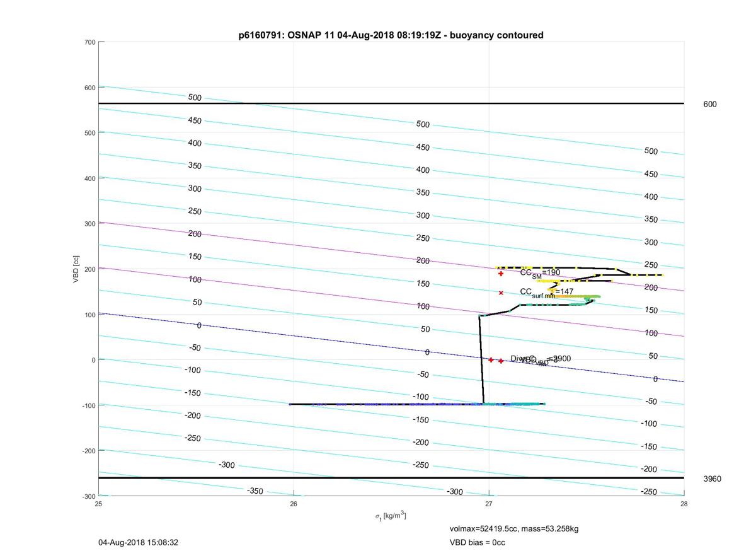Click the x-axis tick label '28'
The image size is (756, 558).
pos(684,503)
